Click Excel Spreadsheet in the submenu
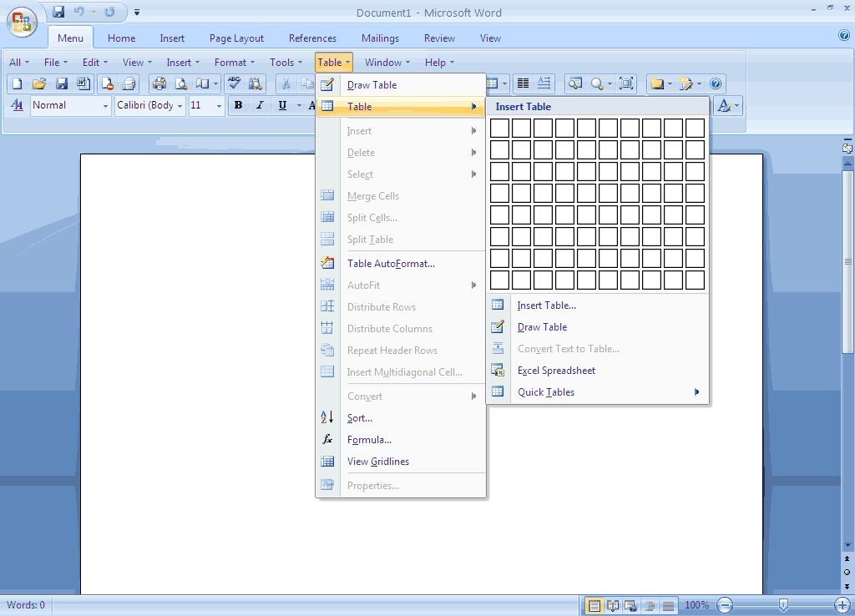This screenshot has width=855, height=616. 556,370
